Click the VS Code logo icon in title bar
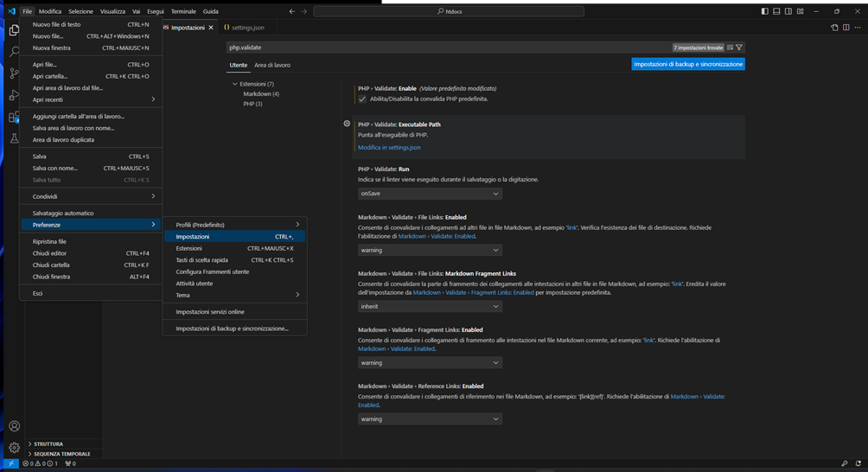 [x=11, y=11]
